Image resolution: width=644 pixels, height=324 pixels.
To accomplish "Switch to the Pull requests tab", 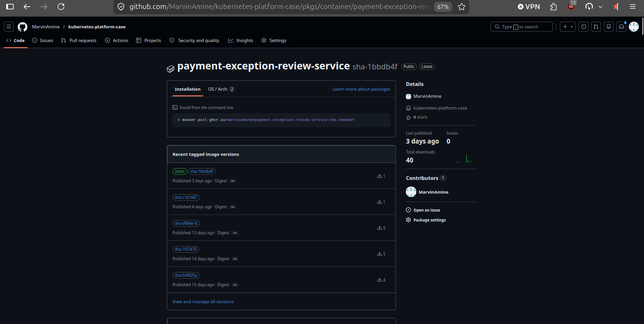I will coord(79,41).
